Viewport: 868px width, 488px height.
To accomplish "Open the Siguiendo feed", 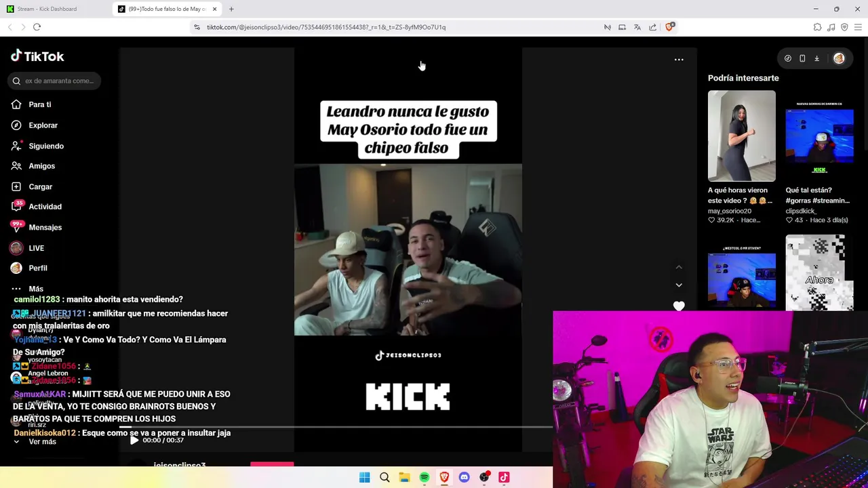I will pos(37,146).
